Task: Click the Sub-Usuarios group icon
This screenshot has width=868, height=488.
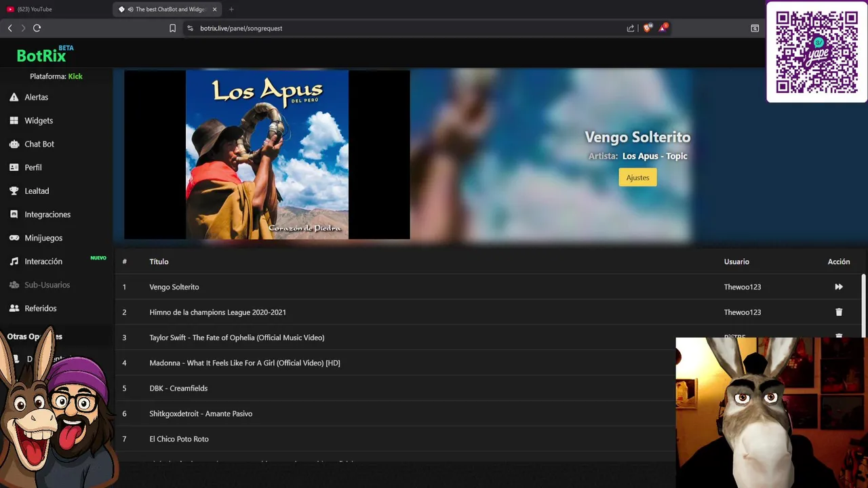Action: [x=14, y=285]
